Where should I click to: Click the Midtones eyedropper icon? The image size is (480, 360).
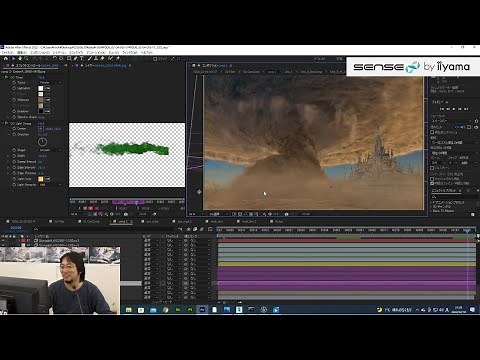click(x=47, y=100)
